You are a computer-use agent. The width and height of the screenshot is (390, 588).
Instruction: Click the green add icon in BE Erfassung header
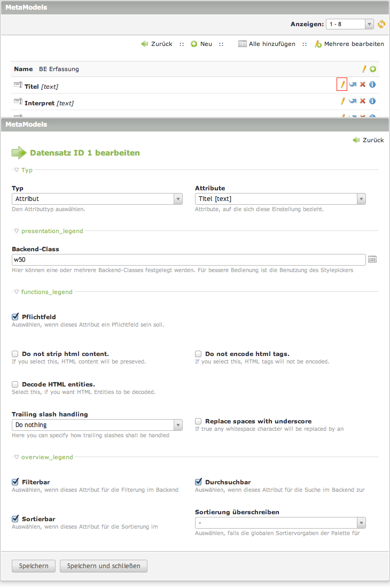click(x=373, y=69)
